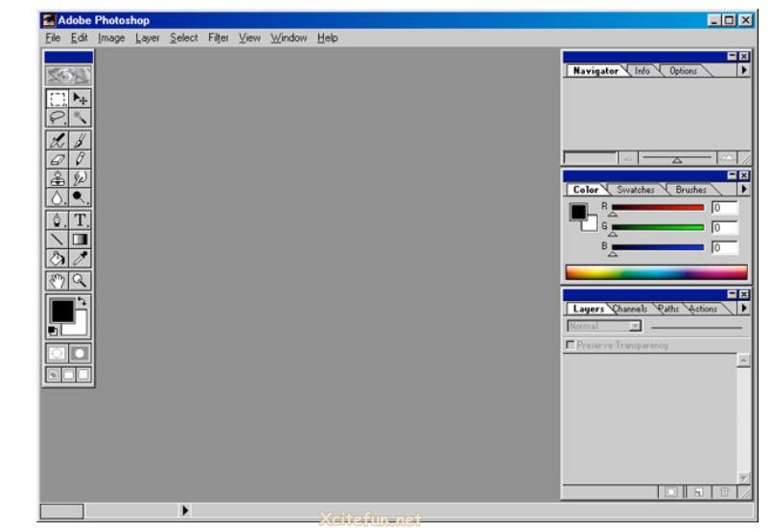Select the Paintbrush tool

point(80,140)
